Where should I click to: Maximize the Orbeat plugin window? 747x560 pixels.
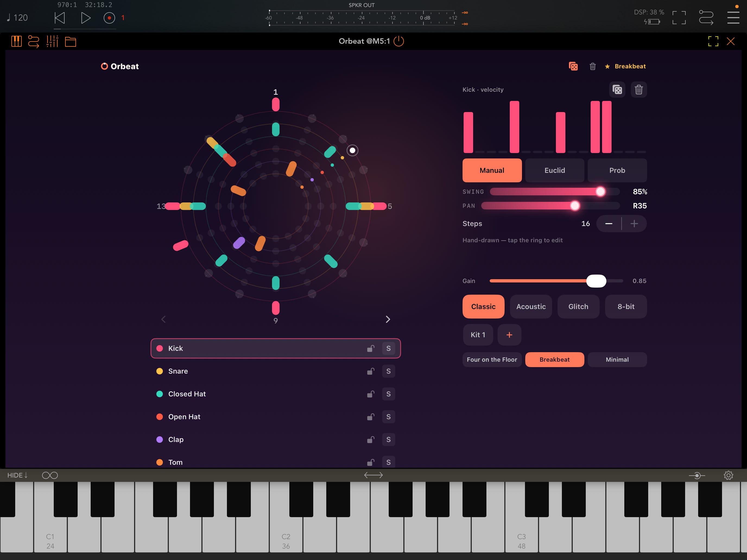pos(713,41)
